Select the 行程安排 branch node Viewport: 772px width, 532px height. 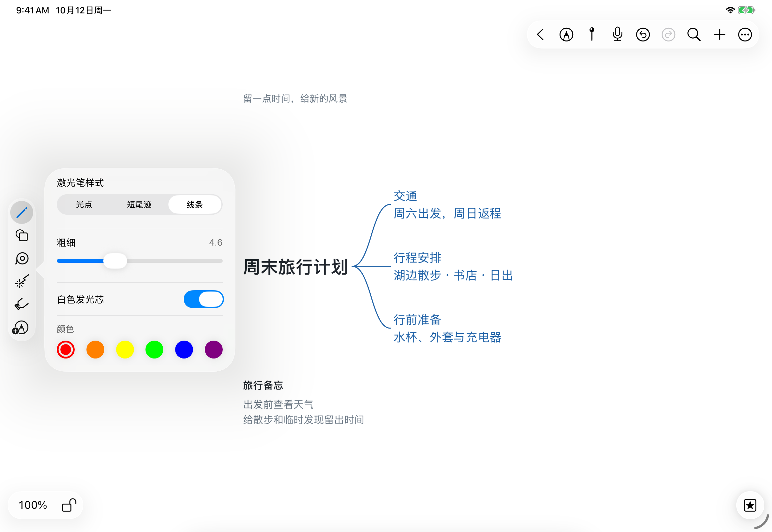click(x=417, y=258)
